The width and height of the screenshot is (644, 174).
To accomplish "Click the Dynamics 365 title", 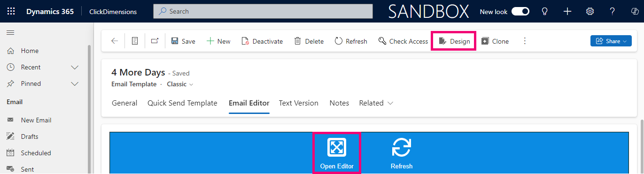I will point(50,12).
